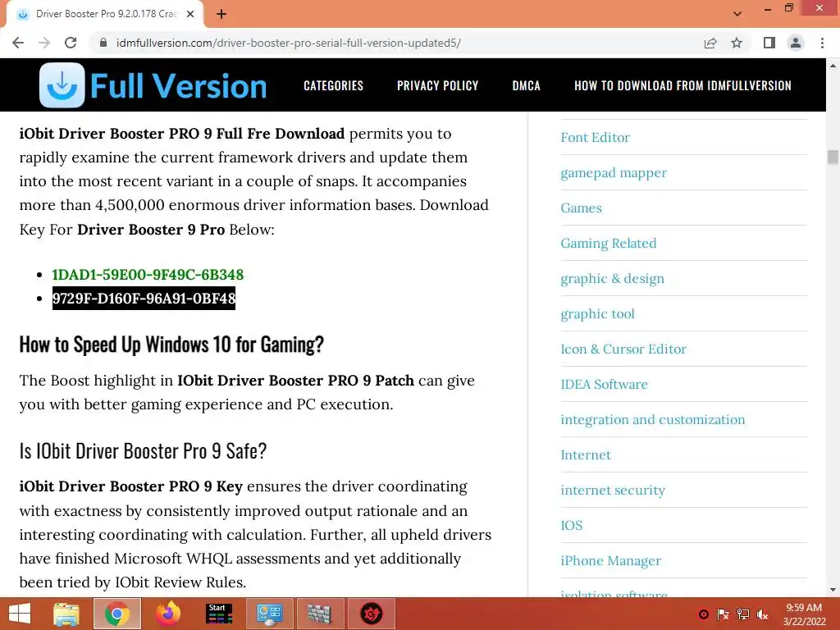The width and height of the screenshot is (840, 630).
Task: Bookmark this tab with the star
Action: tap(737, 43)
